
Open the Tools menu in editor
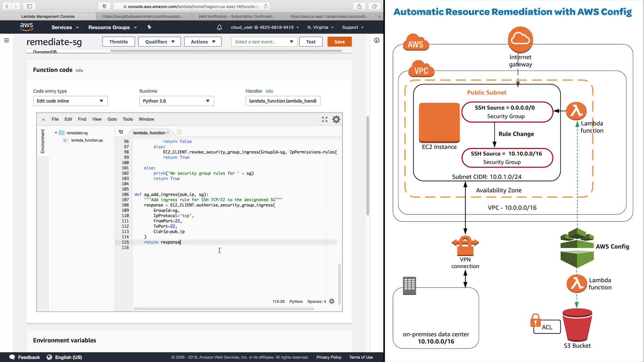[127, 119]
